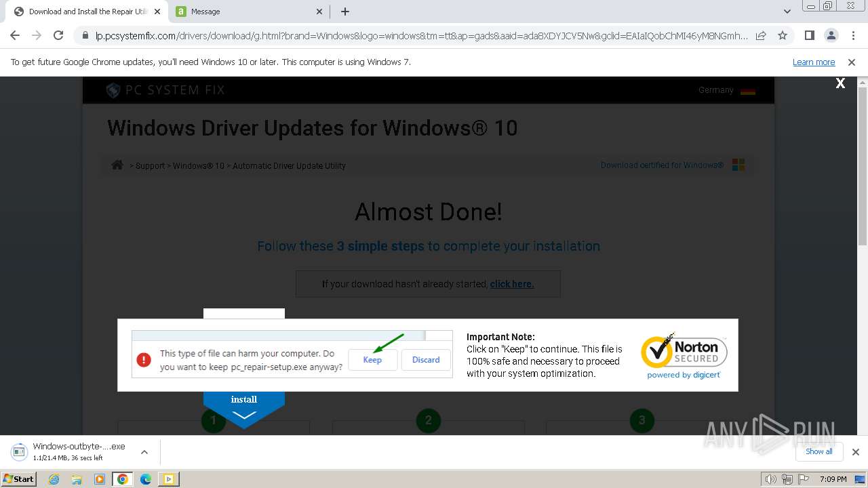
Task: Open Windows Media Player taskbar icon
Action: click(100, 479)
